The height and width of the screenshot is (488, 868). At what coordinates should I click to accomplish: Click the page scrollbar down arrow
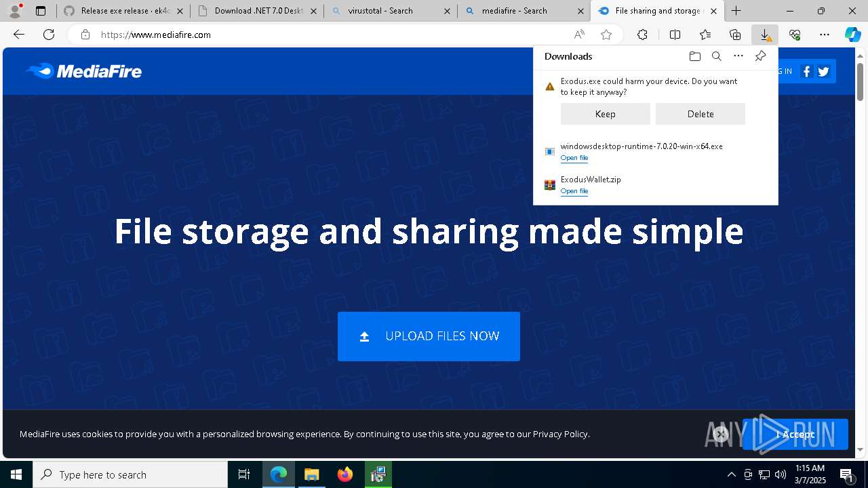[861, 449]
